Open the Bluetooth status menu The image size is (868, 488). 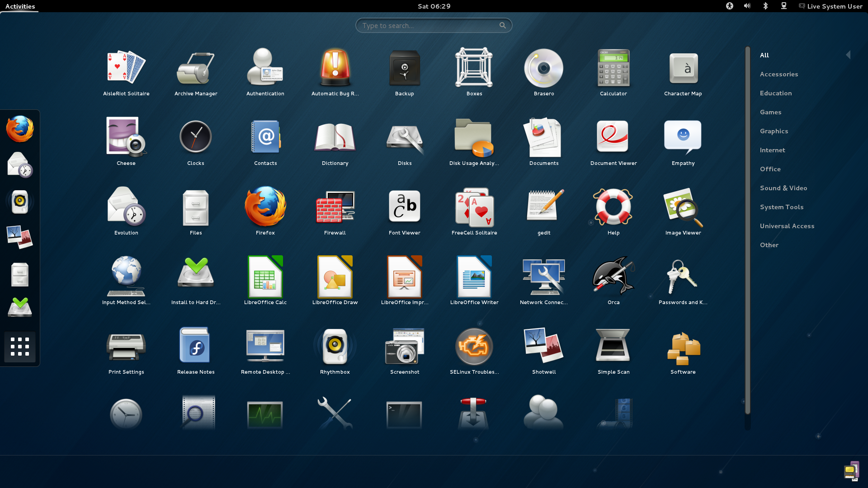coord(766,6)
